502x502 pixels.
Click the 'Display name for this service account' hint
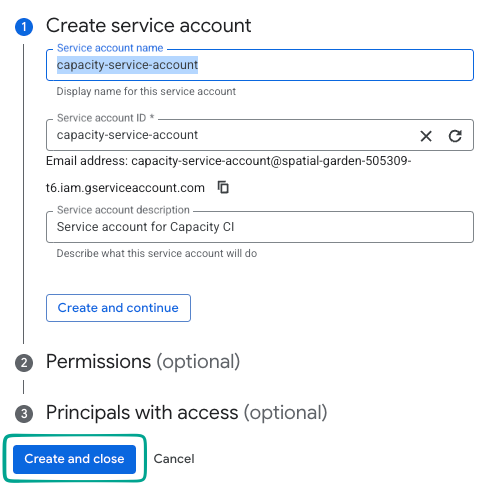click(146, 91)
